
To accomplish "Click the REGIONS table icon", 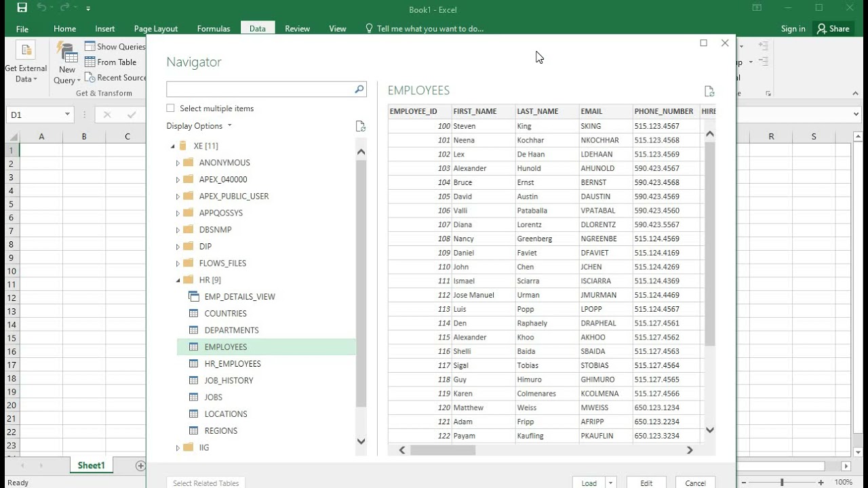I will [193, 430].
